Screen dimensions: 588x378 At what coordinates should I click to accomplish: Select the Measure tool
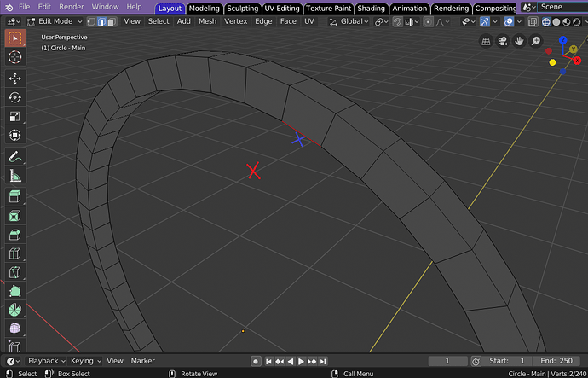(15, 176)
